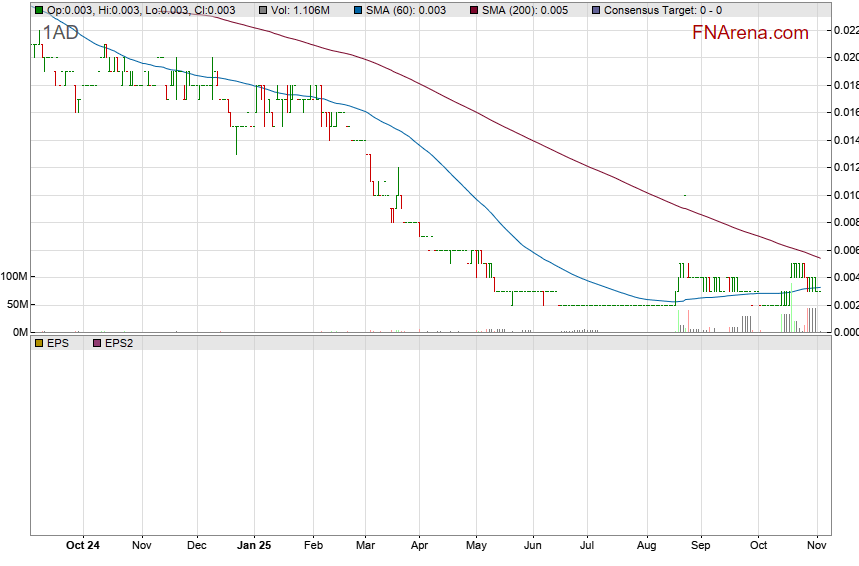This screenshot has width=859, height=566.
Task: Click the green OHLC legend swatch
Action: pos(39,10)
